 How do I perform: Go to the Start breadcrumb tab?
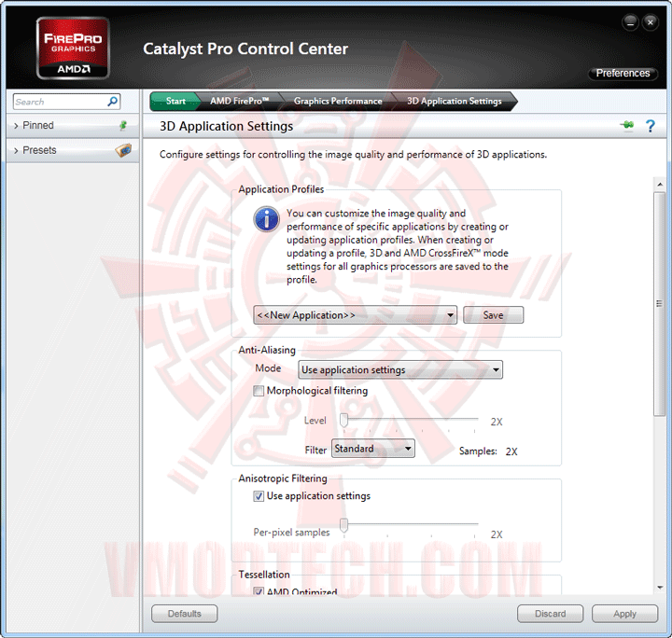point(175,101)
